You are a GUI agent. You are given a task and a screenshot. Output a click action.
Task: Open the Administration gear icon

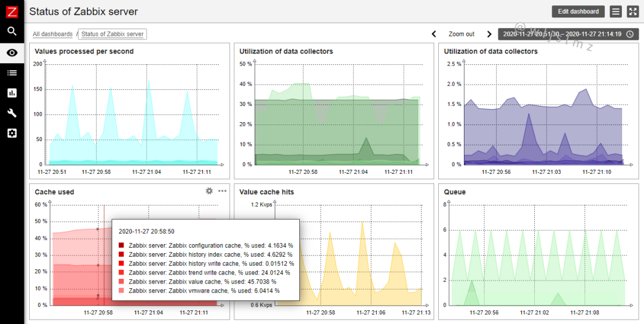pos(13,133)
